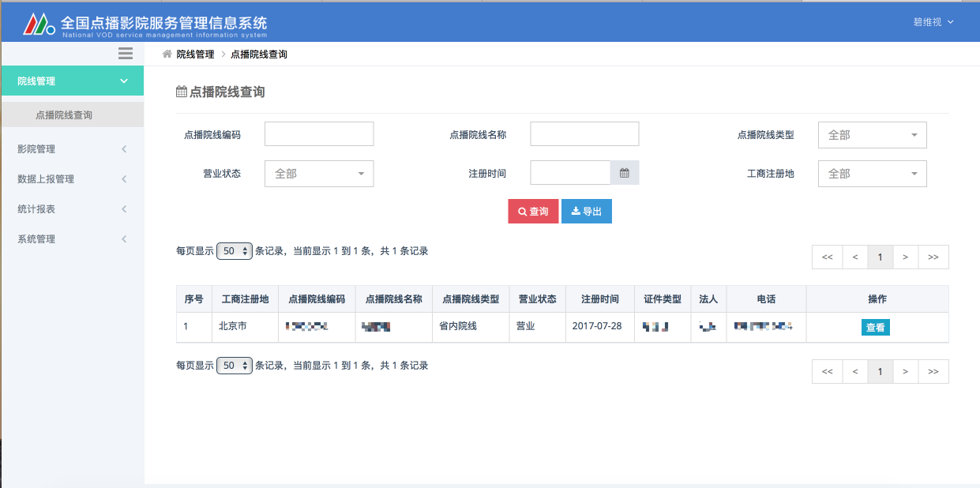The image size is (980, 488).
Task: Open the 营业状态 dropdown
Action: coord(318,173)
